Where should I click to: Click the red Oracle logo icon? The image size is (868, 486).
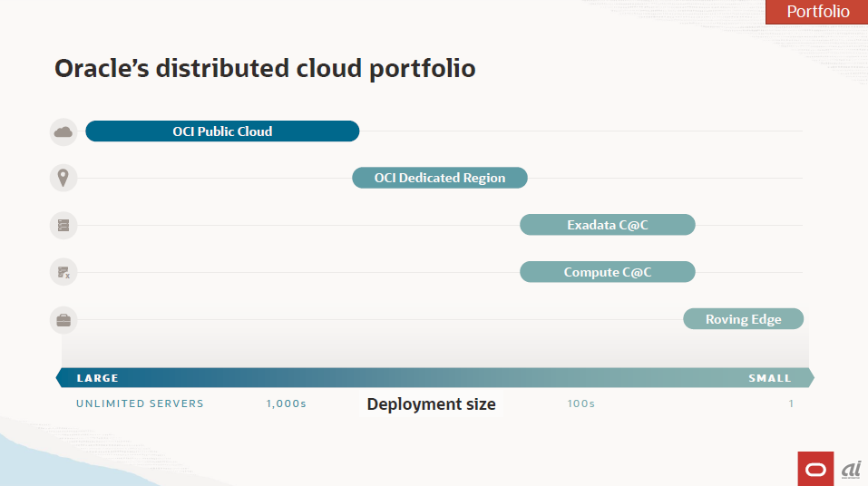pos(815,470)
